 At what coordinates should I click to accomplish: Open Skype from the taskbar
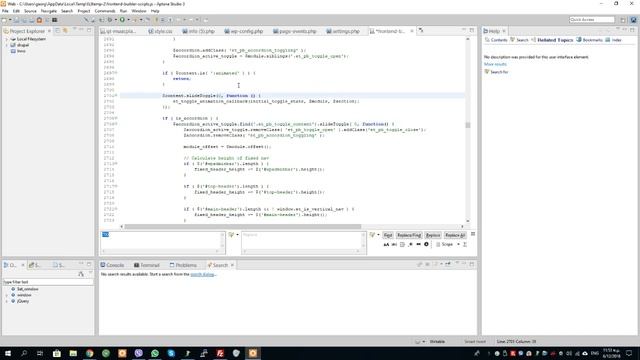171,353
